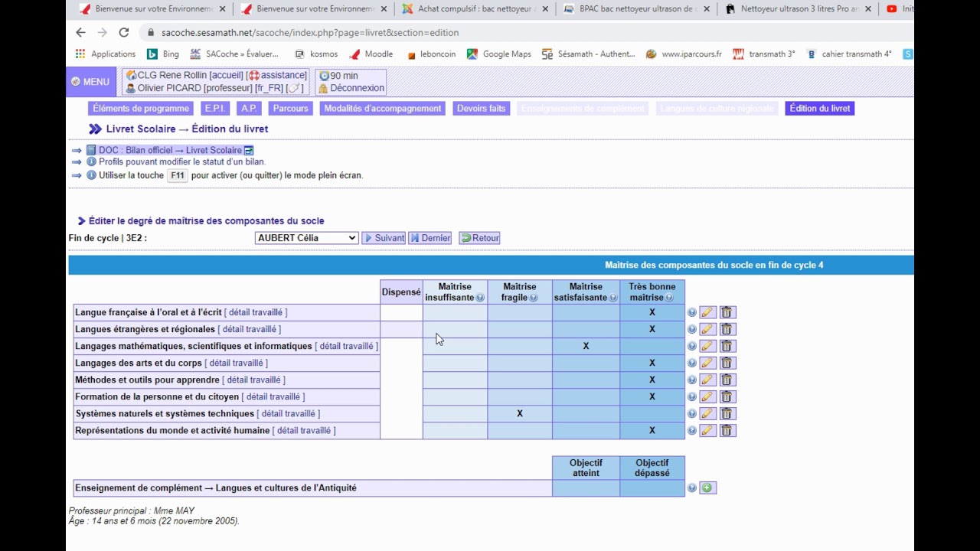Delete the Langue française à l'oral row with trash icon
This screenshot has height=551, width=980.
(x=727, y=312)
